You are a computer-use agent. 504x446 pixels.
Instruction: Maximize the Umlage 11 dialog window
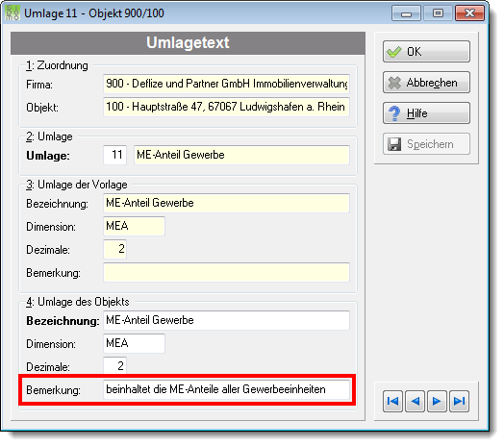[x=438, y=13]
